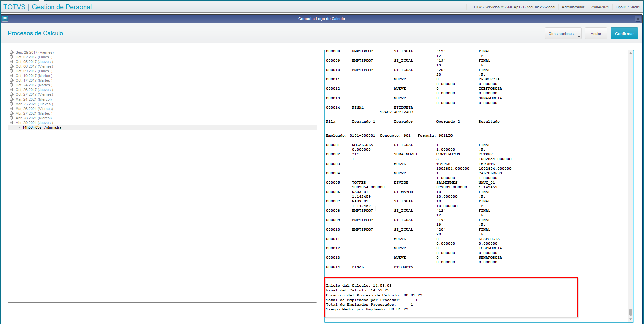Click the TOTVS | Gestion de Personal title
Image resolution: width=644 pixels, height=324 pixels.
tap(47, 7)
